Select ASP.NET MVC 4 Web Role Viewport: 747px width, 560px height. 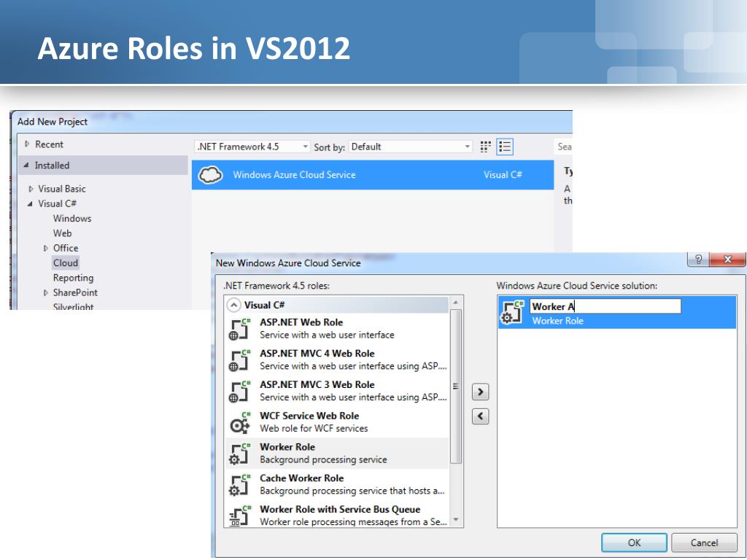pos(337,360)
